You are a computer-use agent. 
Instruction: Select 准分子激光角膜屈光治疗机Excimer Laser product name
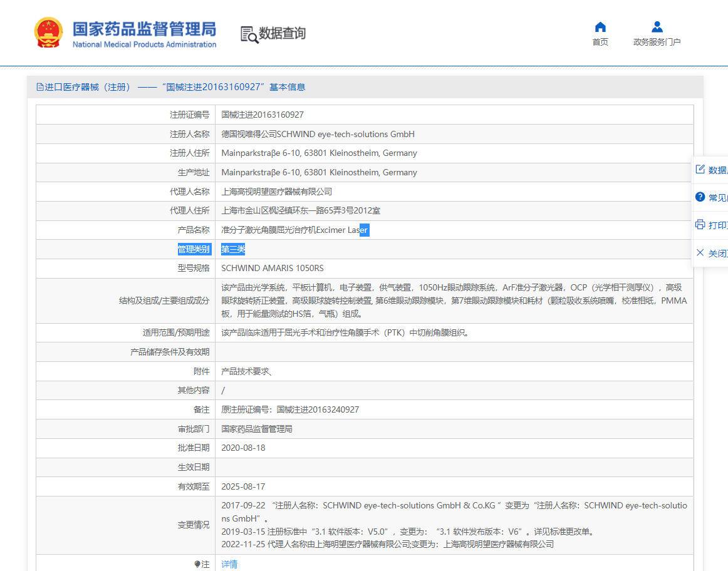point(295,230)
